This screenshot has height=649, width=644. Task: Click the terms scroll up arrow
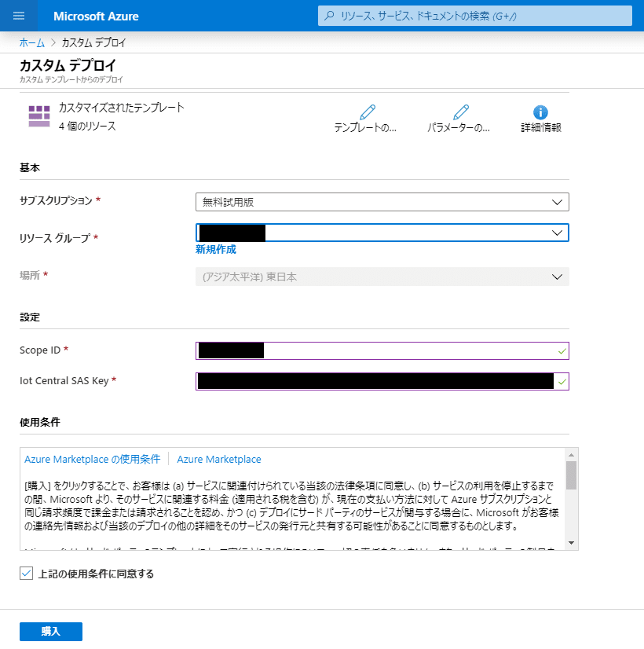571,455
